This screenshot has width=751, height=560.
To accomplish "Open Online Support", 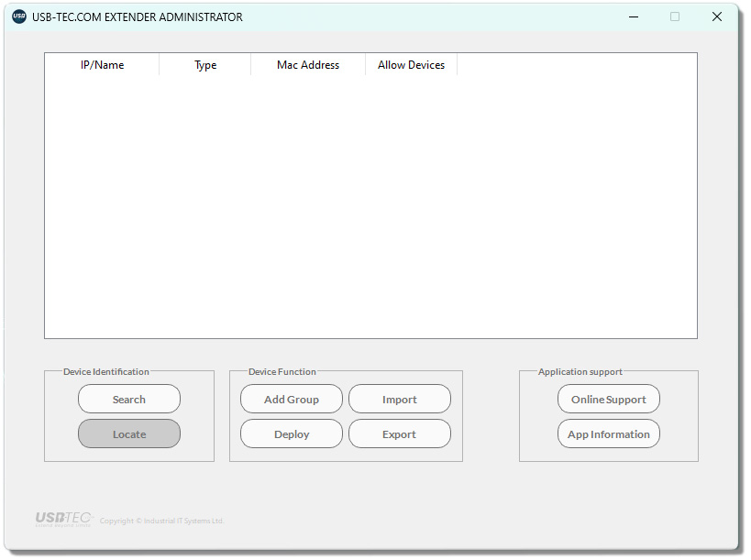I will coord(609,400).
